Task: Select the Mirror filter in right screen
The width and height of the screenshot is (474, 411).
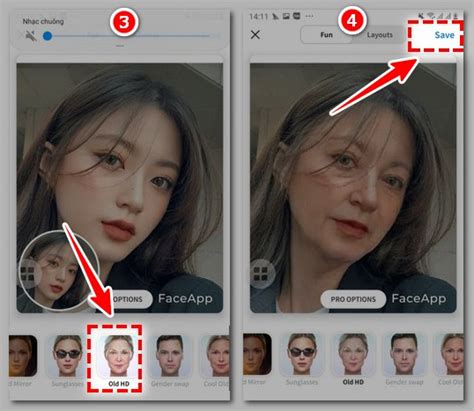Action: coord(257,359)
